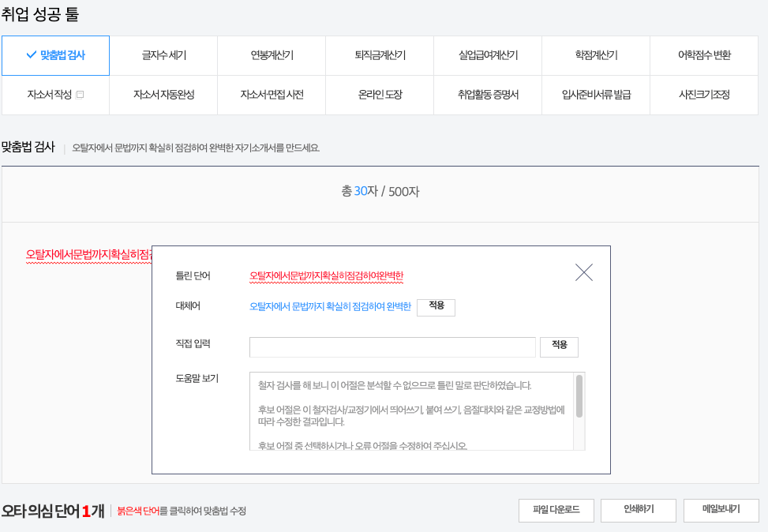Switch to 어학점수 변환
Viewport: 768px width, 532px height.
(x=703, y=56)
